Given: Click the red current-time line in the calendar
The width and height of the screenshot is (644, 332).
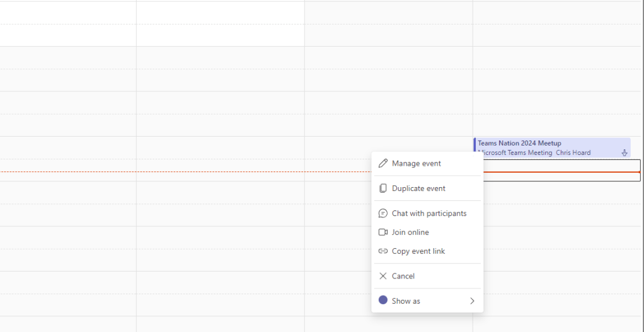Looking at the screenshot, I should click(x=189, y=171).
